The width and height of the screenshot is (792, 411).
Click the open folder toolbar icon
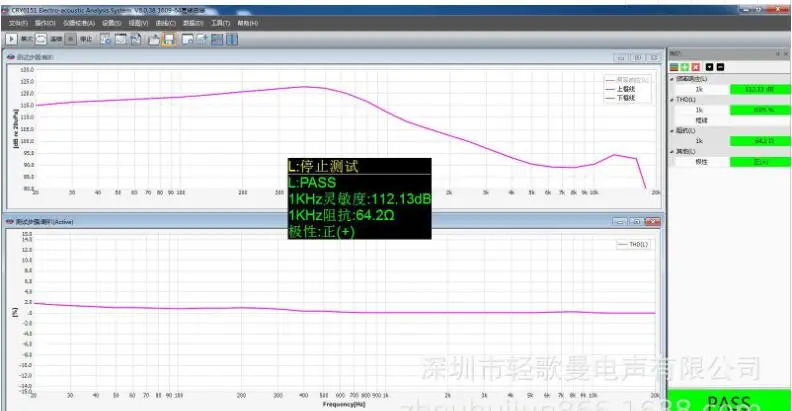point(154,39)
